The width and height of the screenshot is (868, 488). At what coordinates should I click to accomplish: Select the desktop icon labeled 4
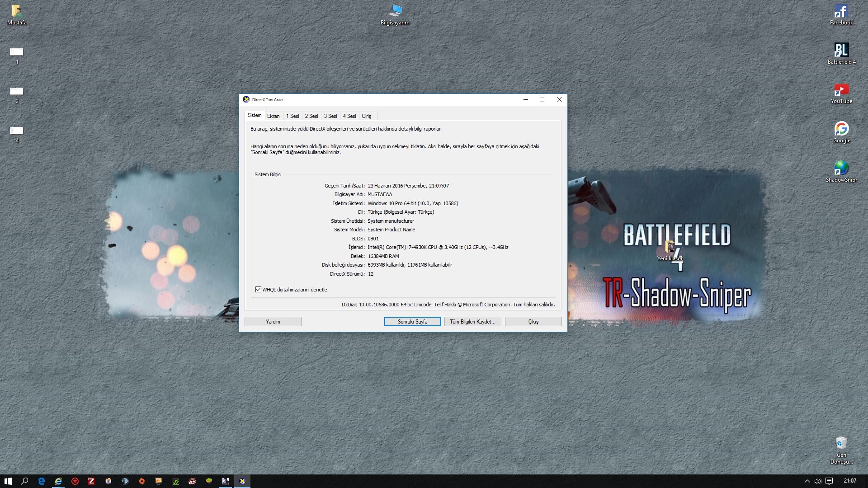[17, 134]
